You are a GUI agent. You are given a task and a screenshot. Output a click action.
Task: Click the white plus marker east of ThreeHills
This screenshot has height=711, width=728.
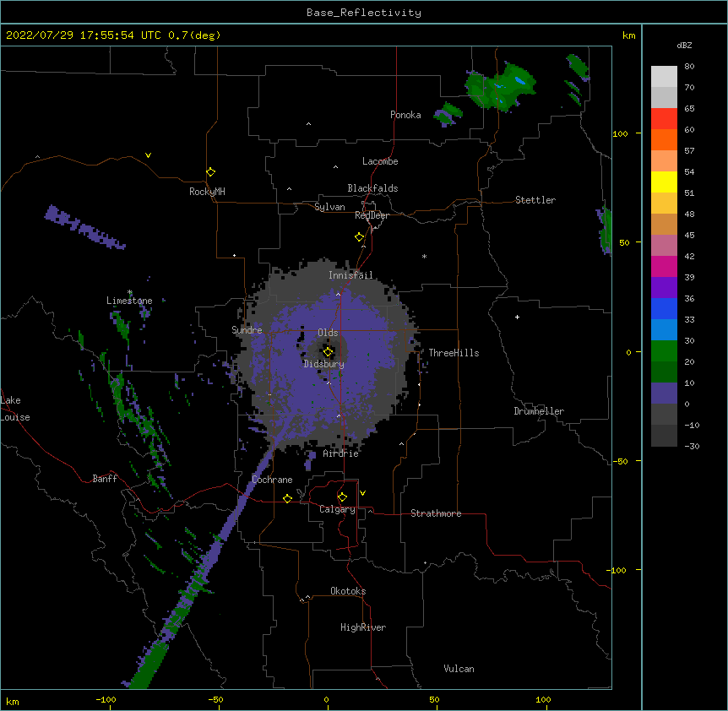[x=517, y=317]
